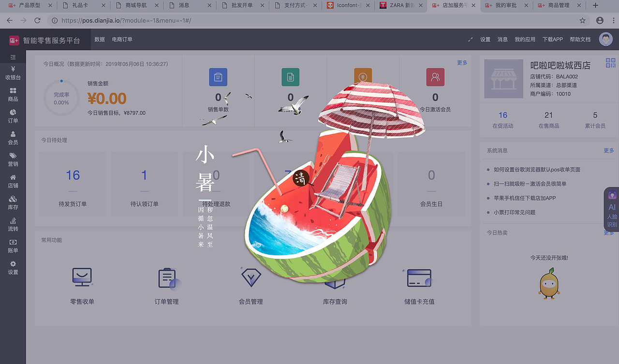Open 订单管理 order management shortcut icon
The height and width of the screenshot is (364, 619).
[x=169, y=278]
